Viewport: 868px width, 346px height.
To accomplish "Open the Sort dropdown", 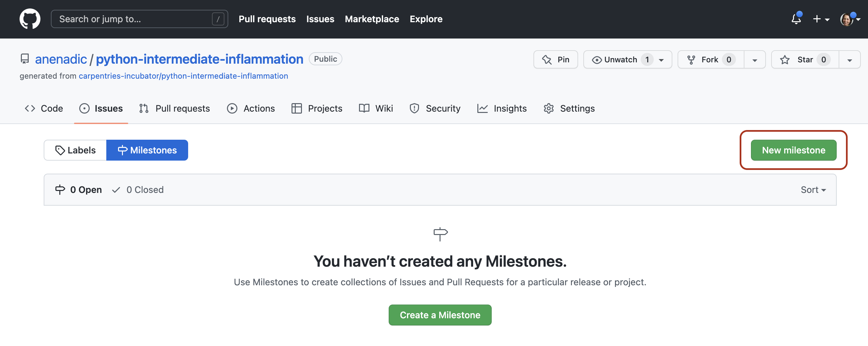I will [x=813, y=190].
